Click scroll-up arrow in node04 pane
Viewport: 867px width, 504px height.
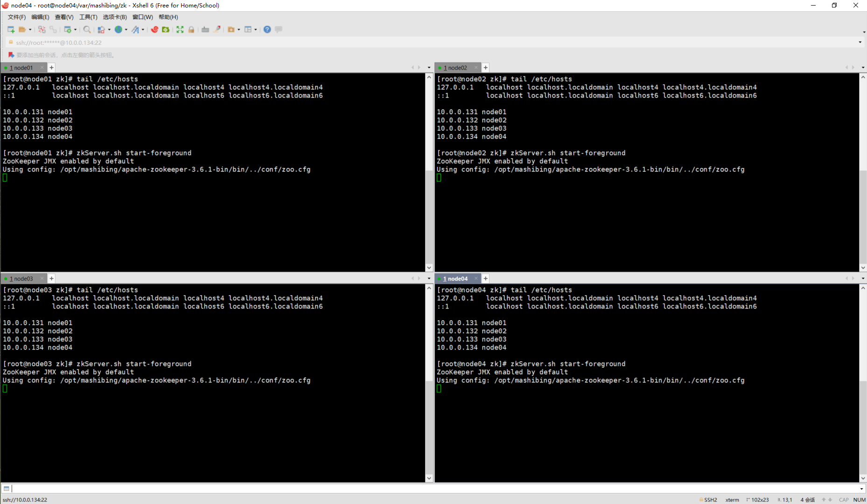click(x=863, y=288)
